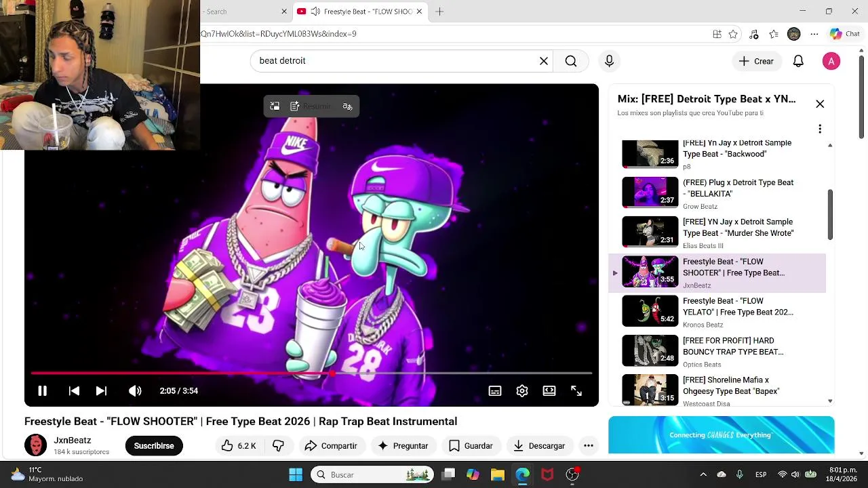Download the video with Descargar
The height and width of the screenshot is (488, 868).
coord(539,446)
